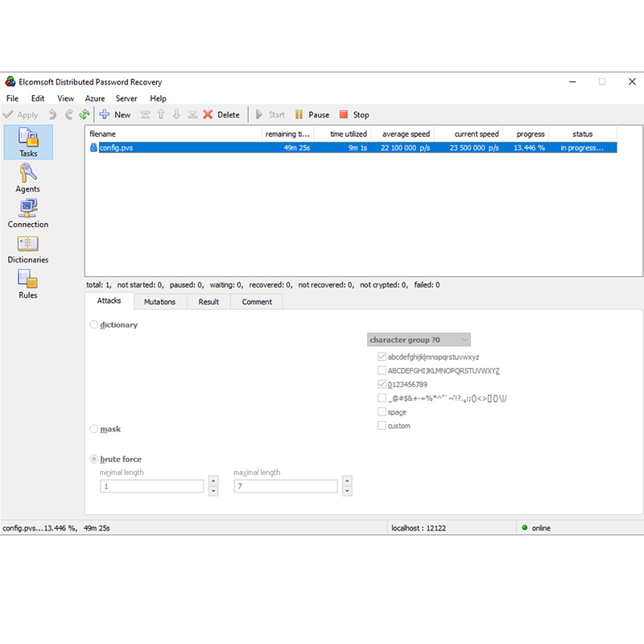Toggle the uppercase letters checkbox
The width and height of the screenshot is (644, 644).
click(382, 370)
